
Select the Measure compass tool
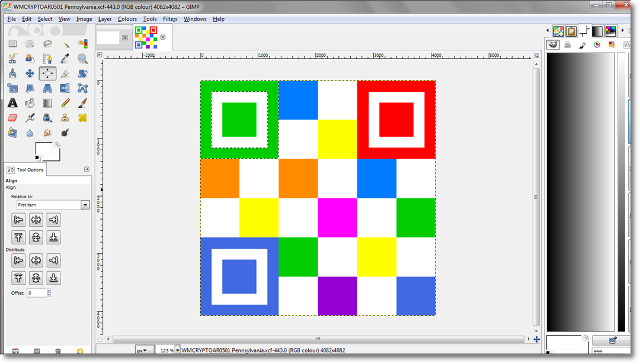[x=12, y=73]
